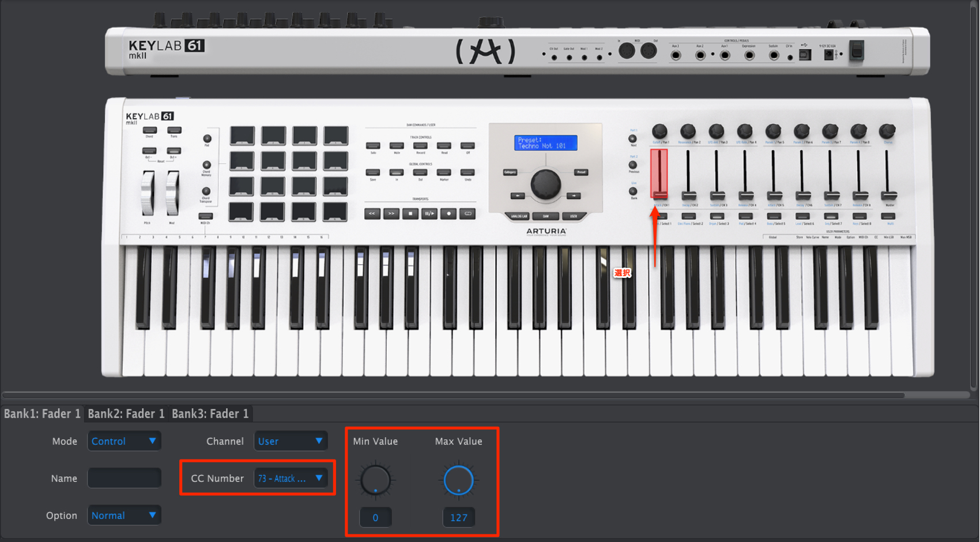
Task: Select the Mod wheel
Action: pyautogui.click(x=172, y=194)
